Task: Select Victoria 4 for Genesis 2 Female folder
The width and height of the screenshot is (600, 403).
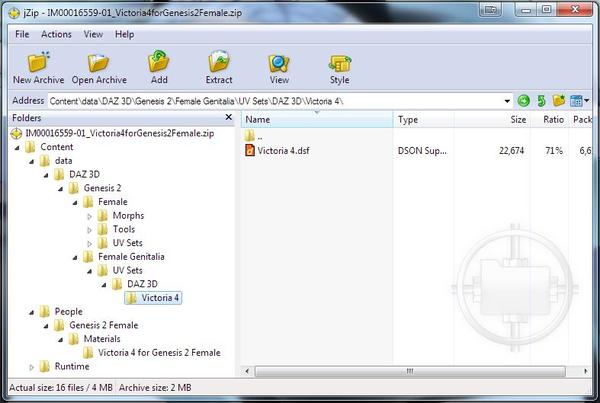Action: (152, 352)
